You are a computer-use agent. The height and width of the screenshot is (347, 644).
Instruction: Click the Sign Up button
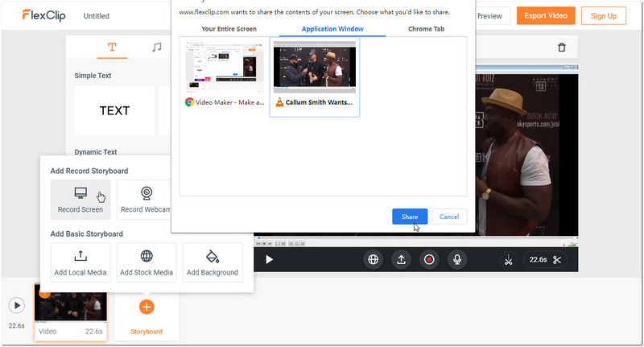603,16
